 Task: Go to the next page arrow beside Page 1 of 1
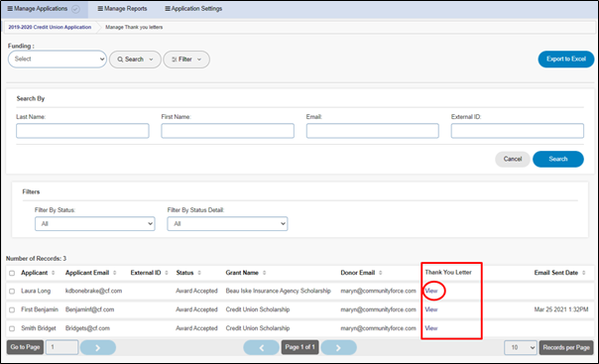(x=339, y=347)
